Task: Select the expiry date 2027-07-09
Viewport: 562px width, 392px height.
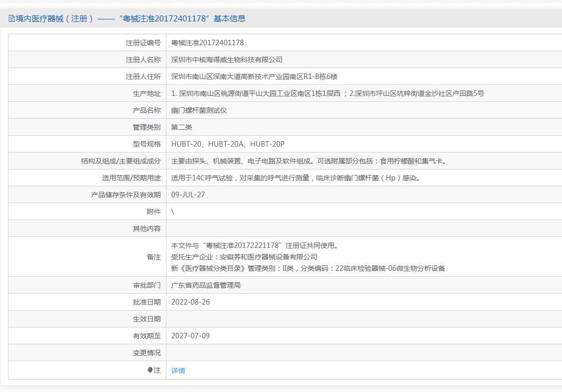Action: tap(190, 336)
